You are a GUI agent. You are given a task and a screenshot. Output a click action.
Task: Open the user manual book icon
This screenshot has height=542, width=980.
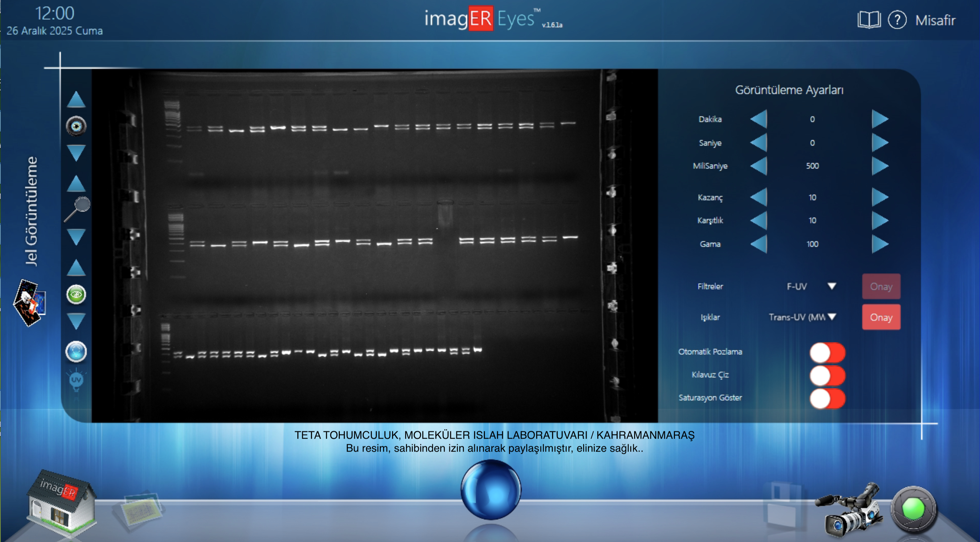868,20
